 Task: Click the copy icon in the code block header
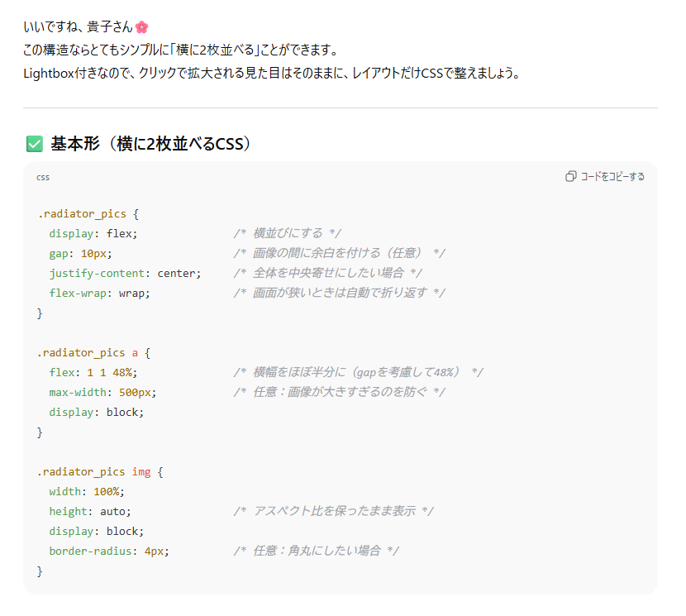click(570, 177)
